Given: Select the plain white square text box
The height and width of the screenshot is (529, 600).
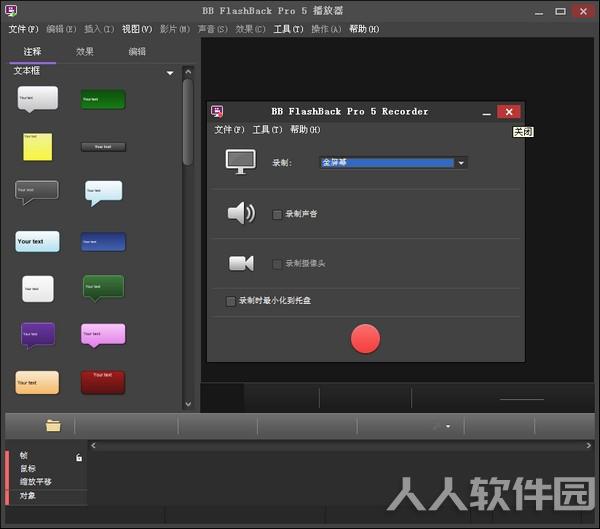Looking at the screenshot, I should (38, 289).
